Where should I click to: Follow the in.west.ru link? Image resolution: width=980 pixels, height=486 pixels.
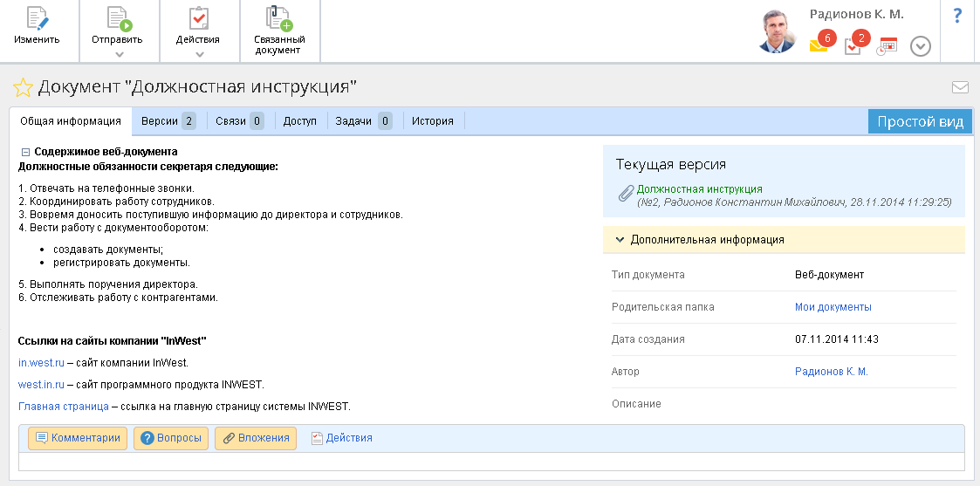[x=41, y=363]
